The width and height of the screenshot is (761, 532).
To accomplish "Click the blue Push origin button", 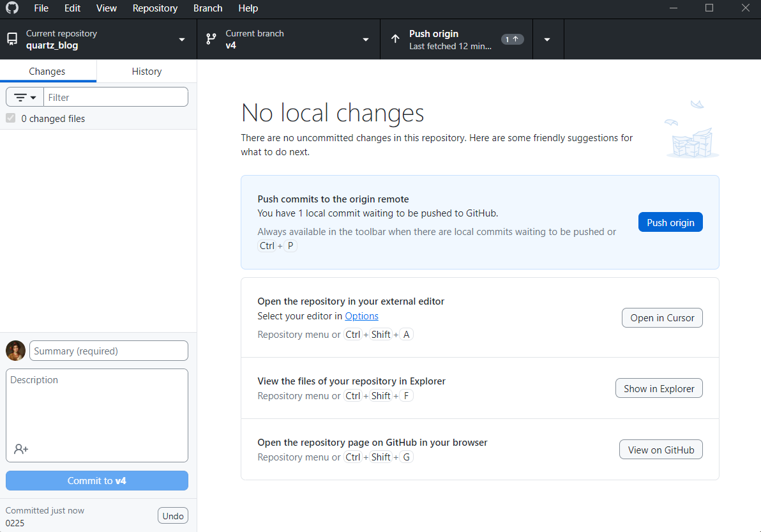I will (670, 222).
